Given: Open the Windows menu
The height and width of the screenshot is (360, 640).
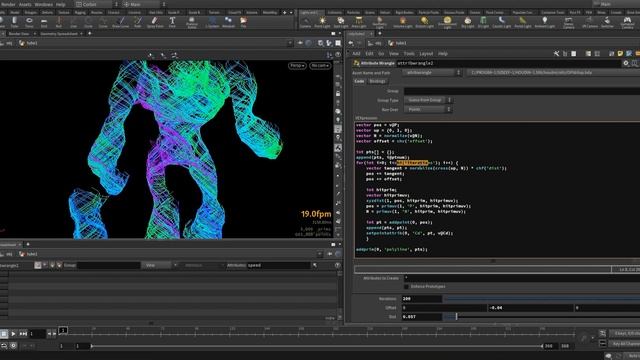Looking at the screenshot, I should coord(43,4).
